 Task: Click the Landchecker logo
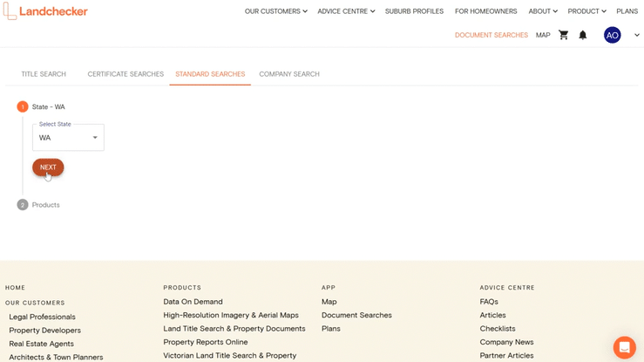pyautogui.click(x=45, y=11)
